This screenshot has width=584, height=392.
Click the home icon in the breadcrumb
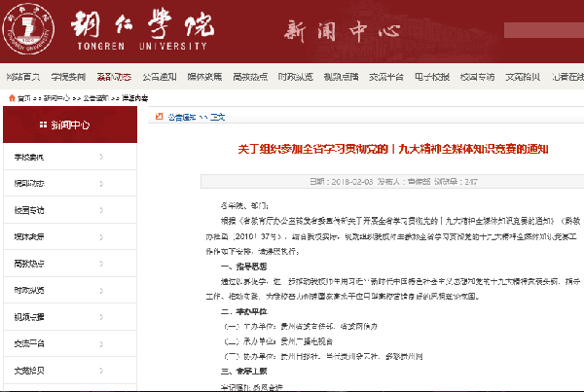[x=11, y=97]
